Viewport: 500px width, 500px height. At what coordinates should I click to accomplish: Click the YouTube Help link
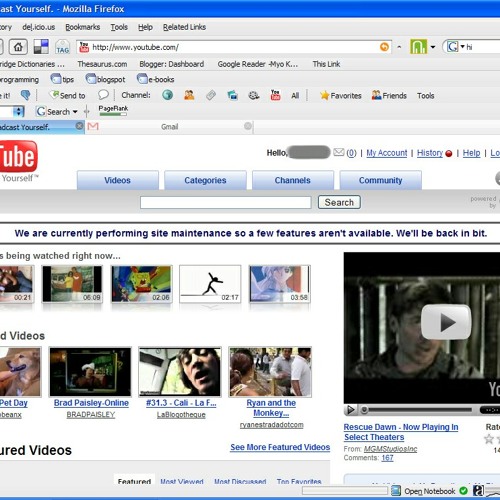click(471, 153)
